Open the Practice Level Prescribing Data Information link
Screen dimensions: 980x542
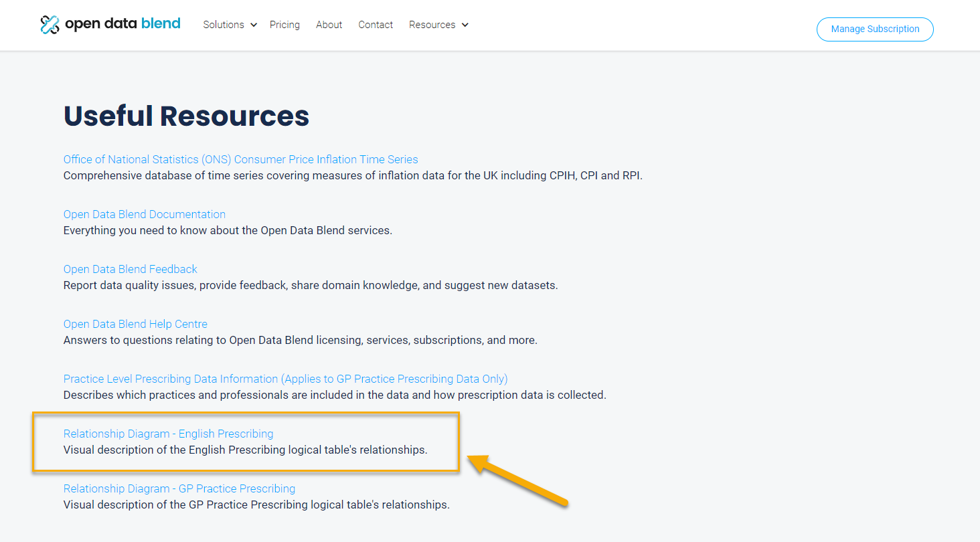coord(286,379)
